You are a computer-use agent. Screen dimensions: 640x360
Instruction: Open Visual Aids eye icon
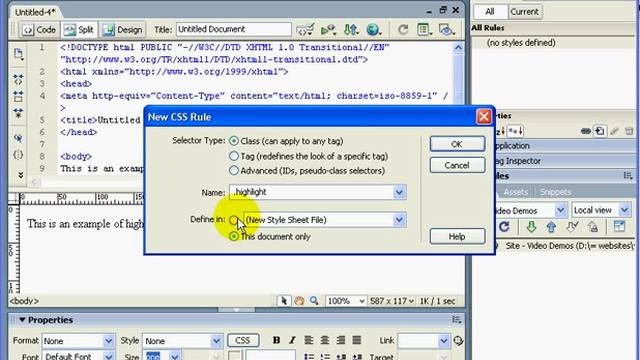[x=447, y=29]
